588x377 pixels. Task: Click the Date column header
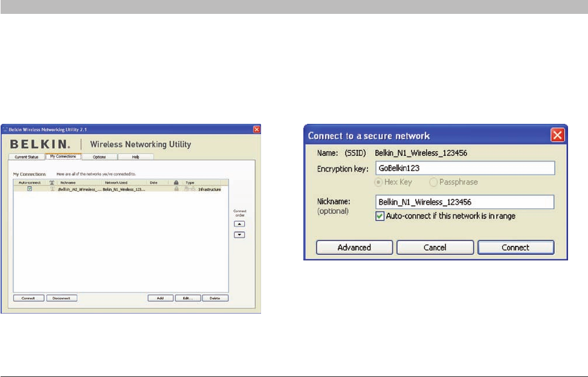[x=153, y=182]
